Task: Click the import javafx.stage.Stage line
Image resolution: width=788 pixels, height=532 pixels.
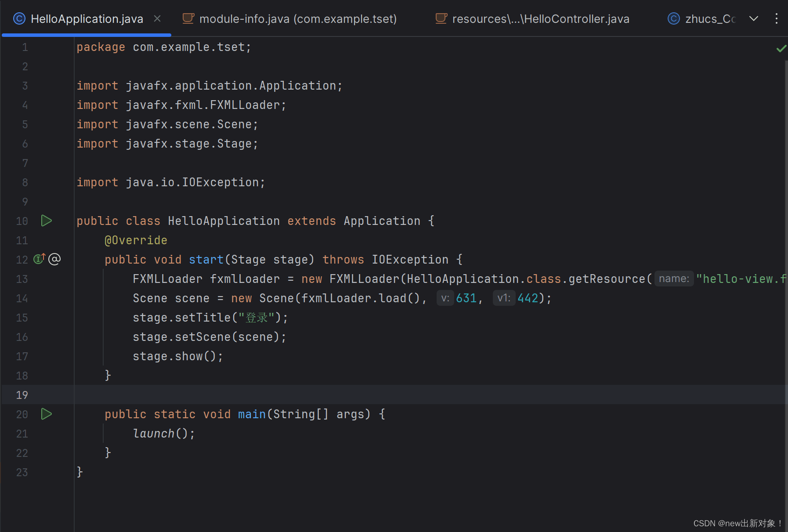Action: [167, 144]
